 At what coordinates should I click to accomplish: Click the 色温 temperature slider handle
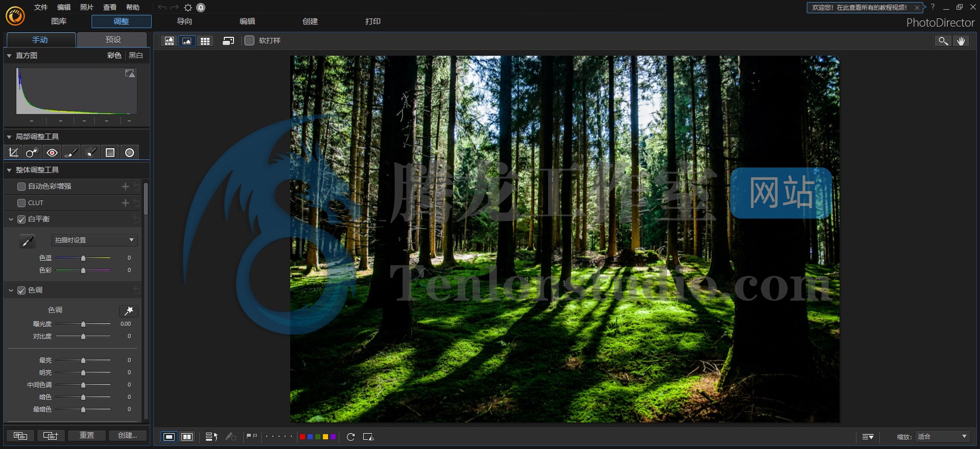tap(83, 258)
